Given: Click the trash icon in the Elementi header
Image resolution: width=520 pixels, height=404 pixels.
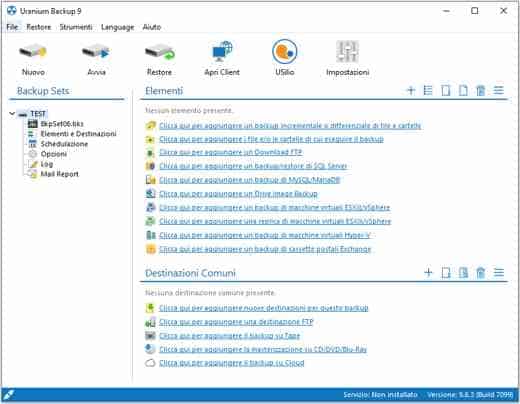Looking at the screenshot, I should tap(480, 90).
